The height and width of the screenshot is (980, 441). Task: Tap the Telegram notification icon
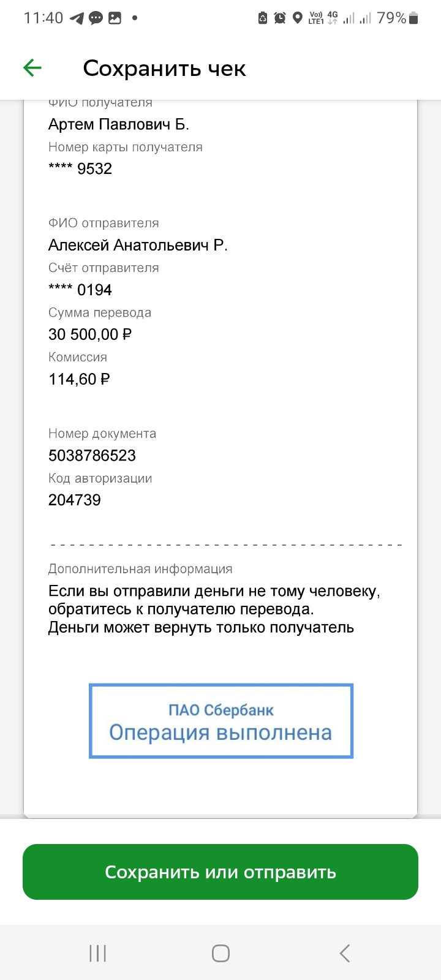click(77, 18)
